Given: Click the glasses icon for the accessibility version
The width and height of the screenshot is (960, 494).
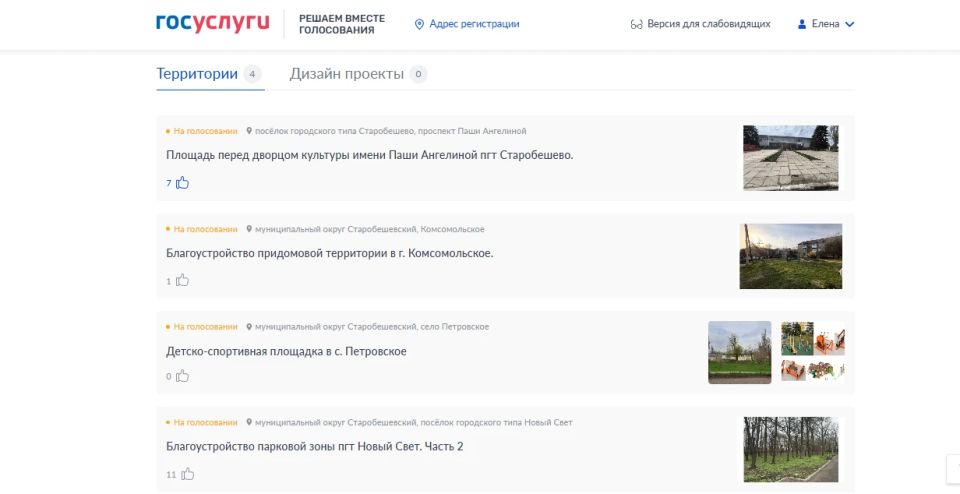Looking at the screenshot, I should click(637, 24).
